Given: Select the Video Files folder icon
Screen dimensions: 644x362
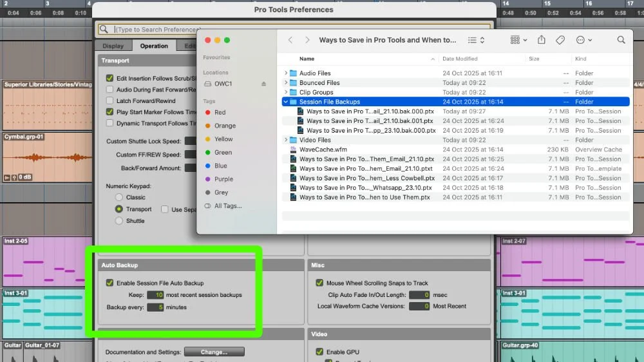Looking at the screenshot, I should point(293,140).
